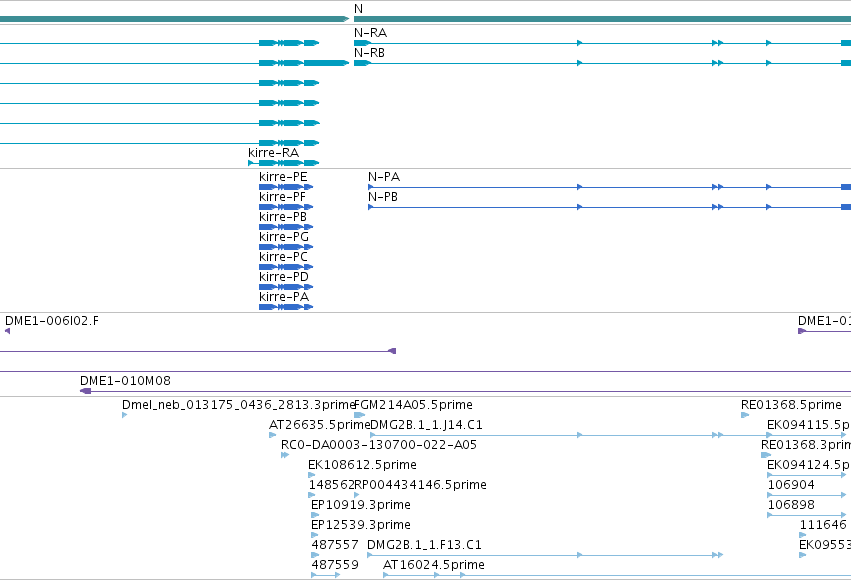
Task: Click the N-RB transcript label
Action: click(370, 53)
